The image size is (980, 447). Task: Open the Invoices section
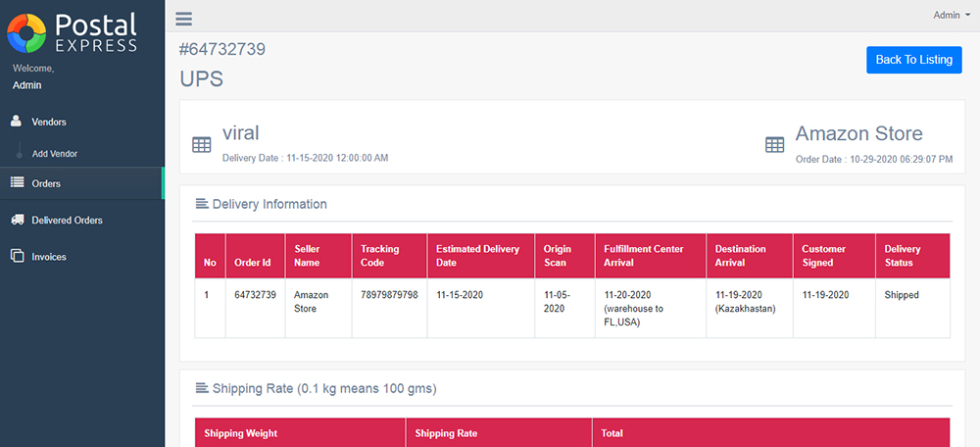point(49,257)
